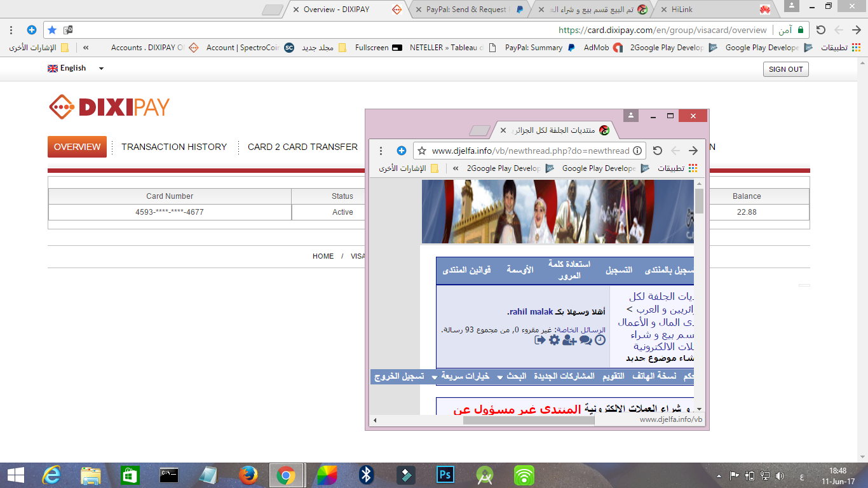Image resolution: width=868 pixels, height=488 pixels.
Task: Open the الأوسمة forum menu item
Action: tap(520, 270)
